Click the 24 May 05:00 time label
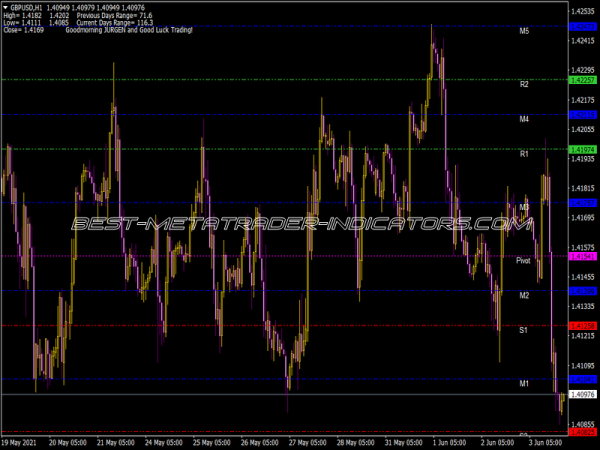The height and width of the screenshot is (450, 600). [x=163, y=443]
